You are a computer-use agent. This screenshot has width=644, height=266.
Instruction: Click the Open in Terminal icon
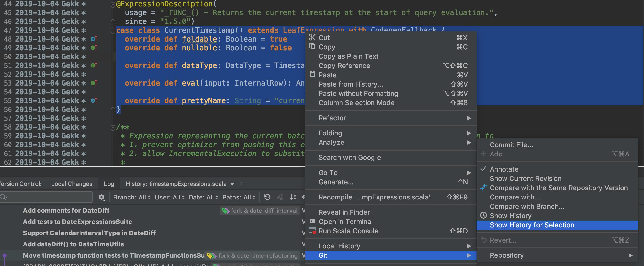click(x=312, y=221)
